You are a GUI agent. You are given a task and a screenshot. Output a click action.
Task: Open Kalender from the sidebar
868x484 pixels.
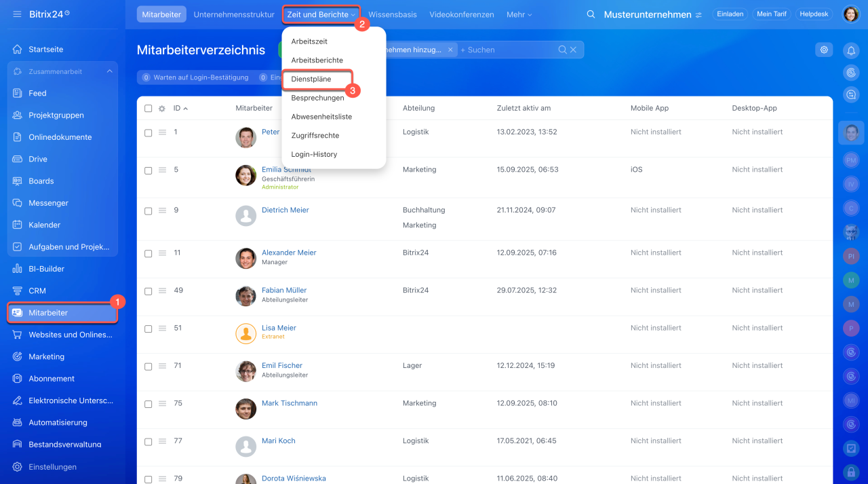(44, 225)
